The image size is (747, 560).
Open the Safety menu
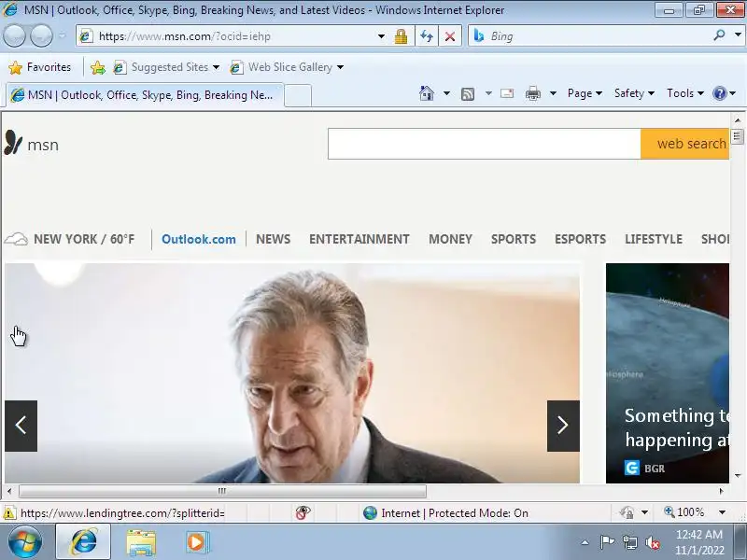point(634,93)
